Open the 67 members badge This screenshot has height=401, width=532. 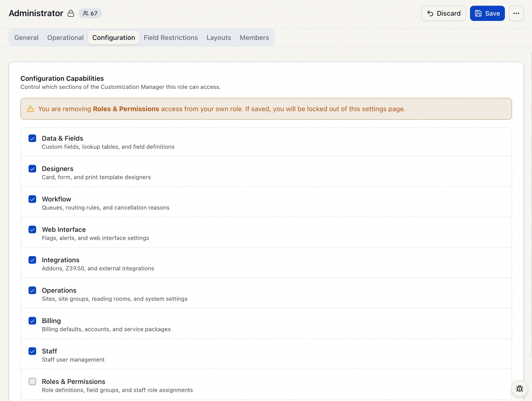pos(90,13)
